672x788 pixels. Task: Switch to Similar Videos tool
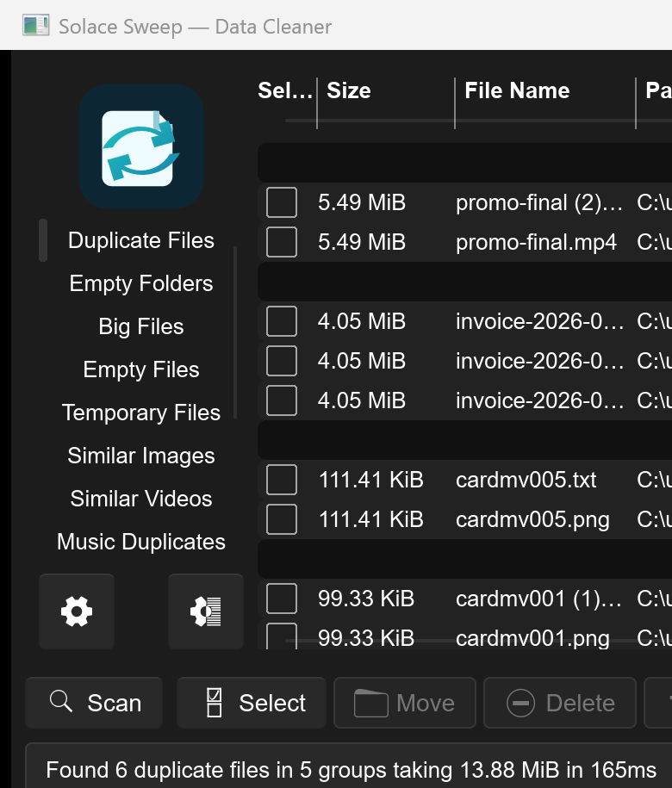click(141, 499)
